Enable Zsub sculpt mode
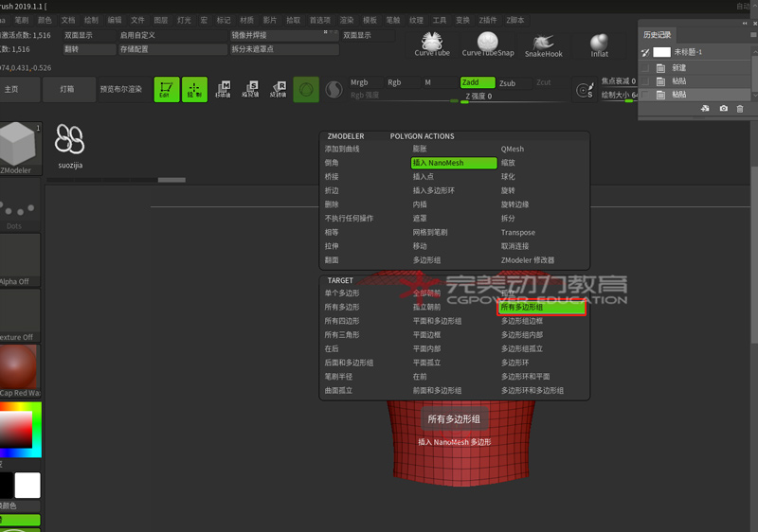Viewport: 758px width, 532px height. coord(508,83)
